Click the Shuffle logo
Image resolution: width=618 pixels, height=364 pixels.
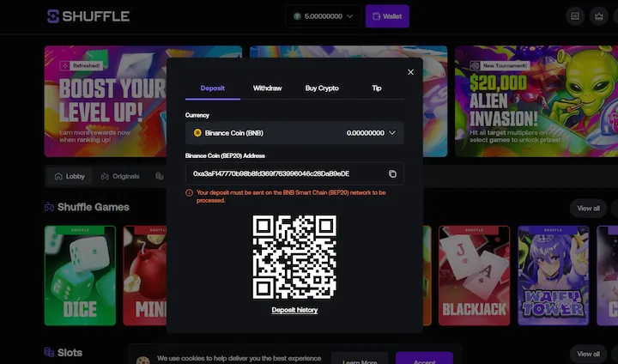[x=88, y=16]
